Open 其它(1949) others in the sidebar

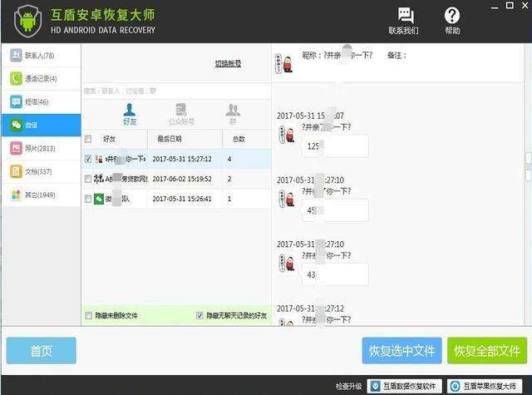coord(41,195)
